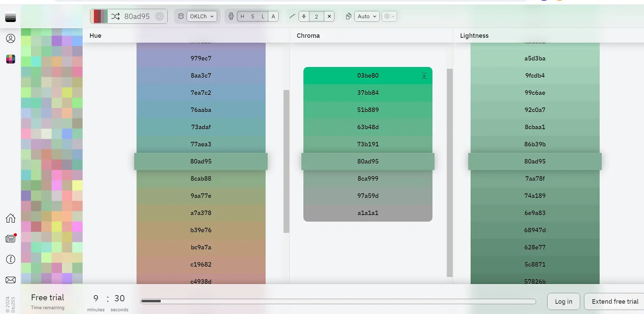Select hue swatch c19682

(201, 265)
